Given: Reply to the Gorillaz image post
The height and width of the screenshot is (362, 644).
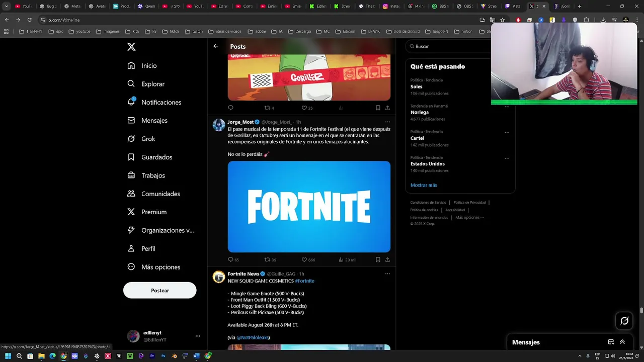Looking at the screenshot, I should coord(230,108).
